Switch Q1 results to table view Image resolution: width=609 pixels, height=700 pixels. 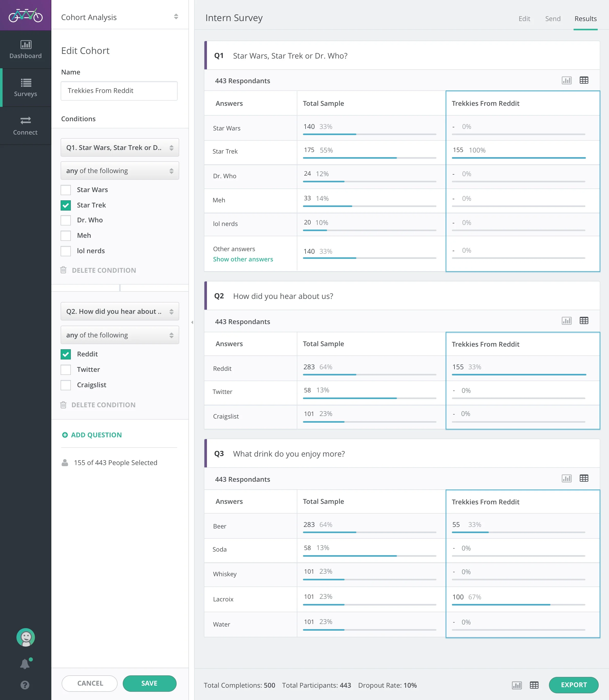584,81
